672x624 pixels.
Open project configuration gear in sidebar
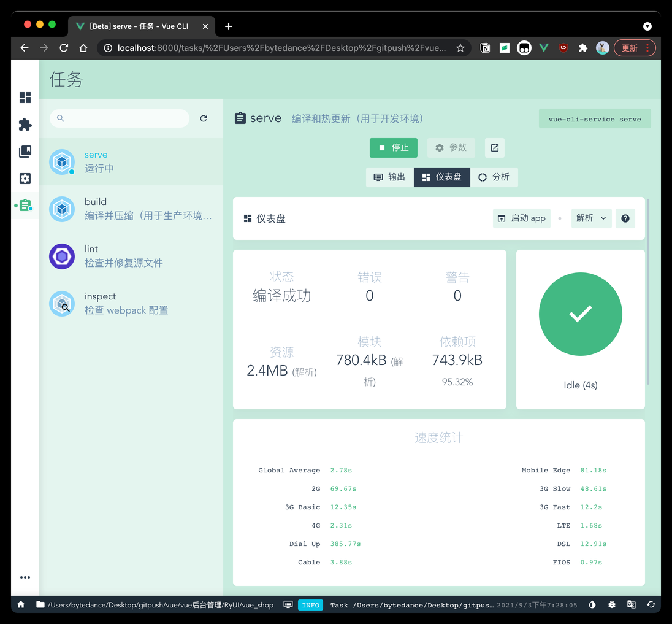coord(25,179)
